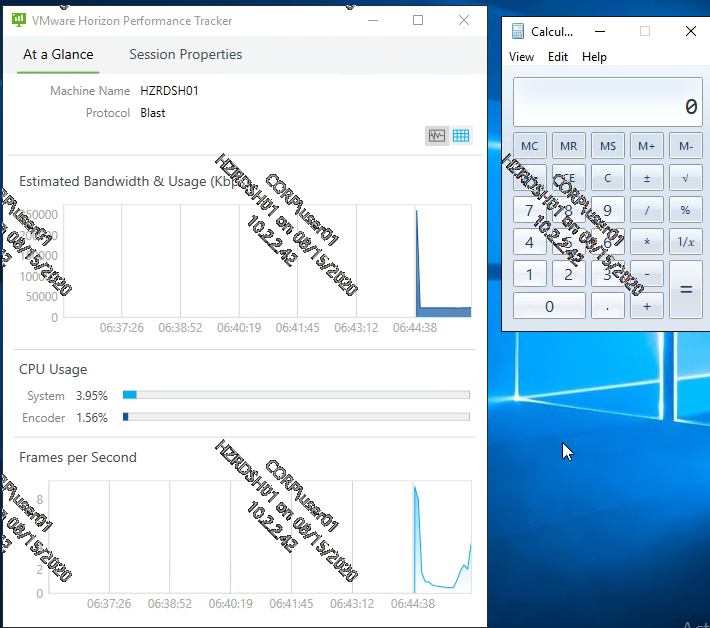Click the plus button in Calculator

(647, 306)
